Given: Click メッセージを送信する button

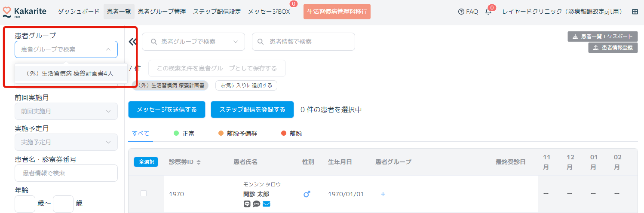Looking at the screenshot, I should click(x=167, y=110).
